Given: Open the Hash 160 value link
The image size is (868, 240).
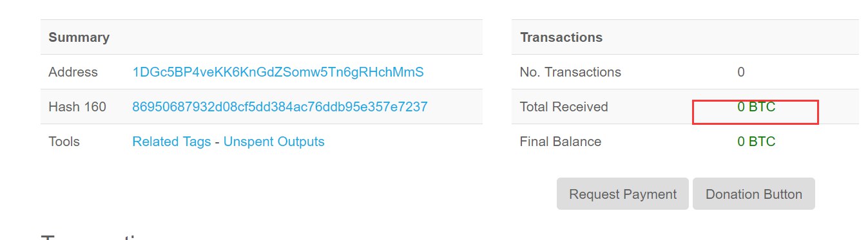Looking at the screenshot, I should (x=280, y=107).
